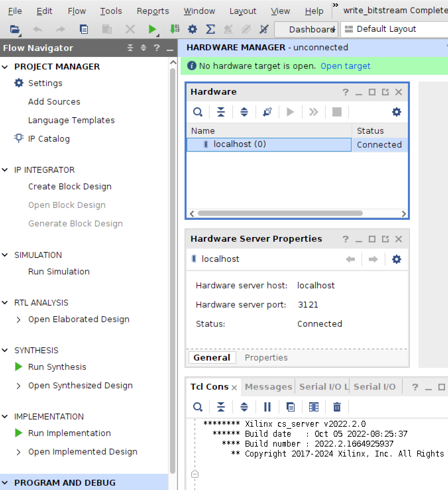This screenshot has height=490, width=448.
Task: Click the Copy icon in main toolbar
Action: click(84, 29)
